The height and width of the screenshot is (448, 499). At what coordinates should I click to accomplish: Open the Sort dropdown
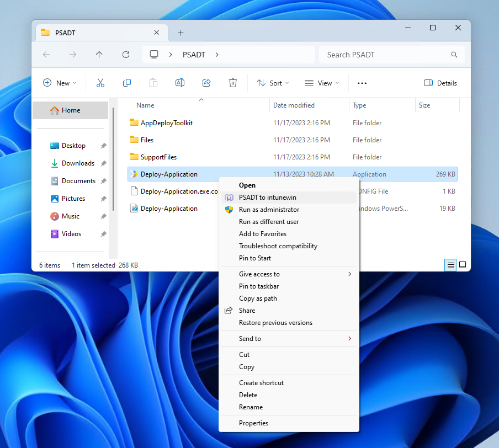point(273,83)
